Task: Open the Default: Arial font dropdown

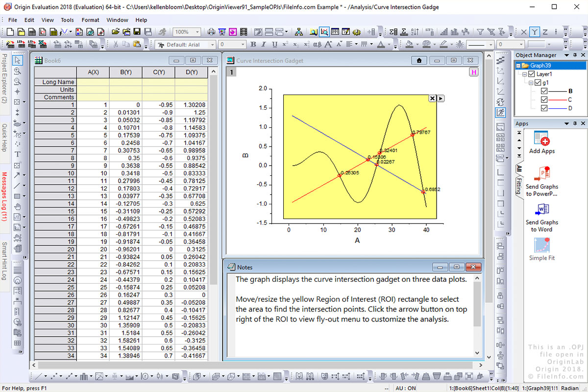Action: click(212, 45)
